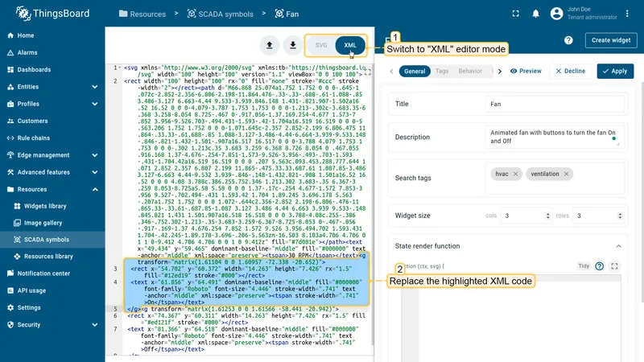
Task: Switch editor to XML mode
Action: click(x=350, y=45)
